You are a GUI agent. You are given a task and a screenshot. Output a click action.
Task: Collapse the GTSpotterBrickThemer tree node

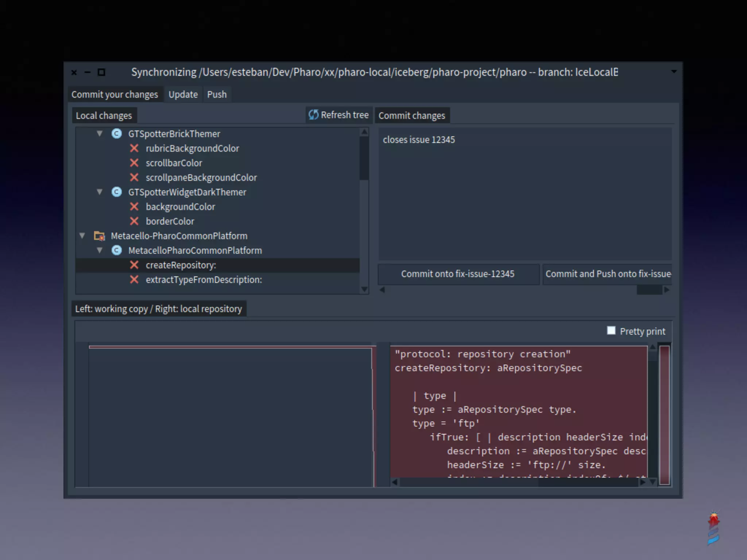click(100, 134)
